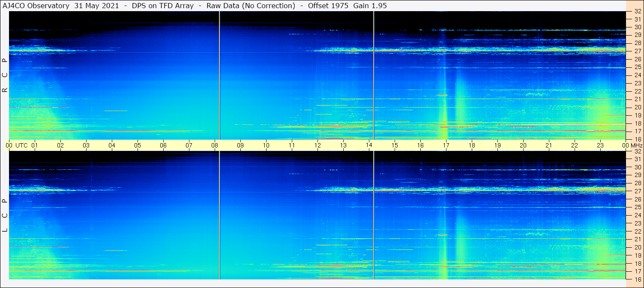Click the "27" MHz tick of the LCP panel
Image resolution: width=644 pixels, height=288 pixels.
click(638, 191)
